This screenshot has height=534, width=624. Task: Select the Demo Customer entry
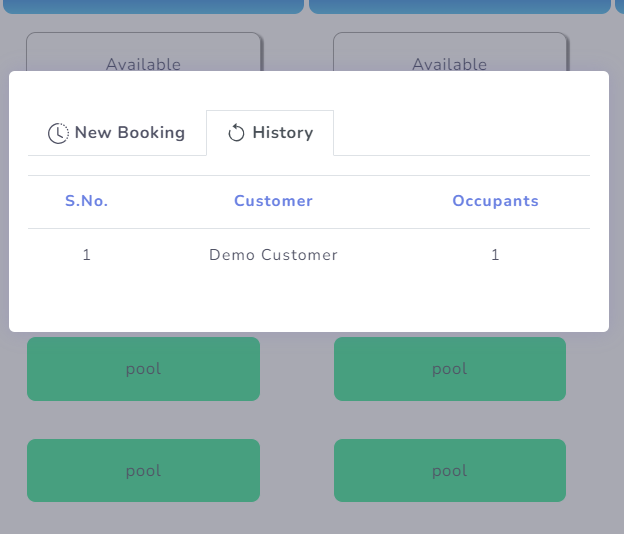(x=273, y=255)
